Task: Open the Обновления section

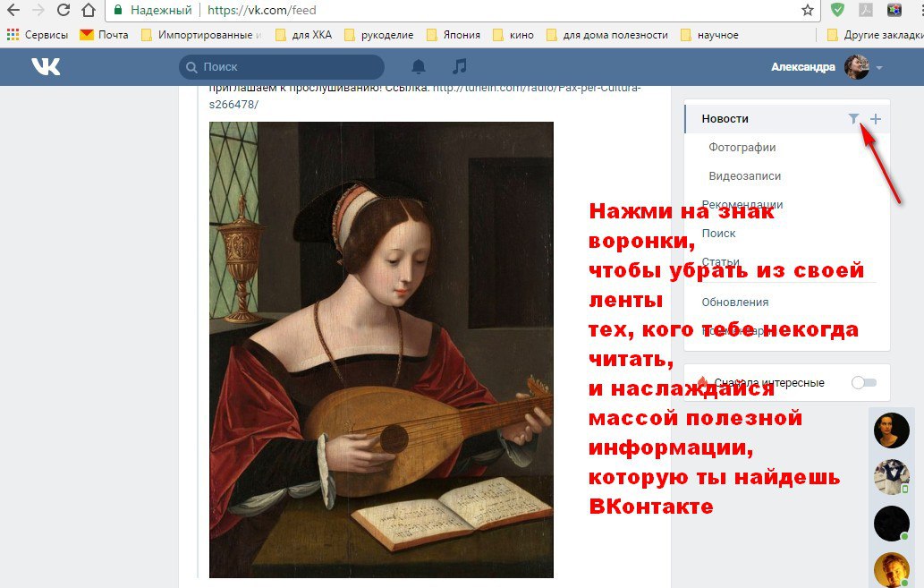Action: tap(735, 302)
